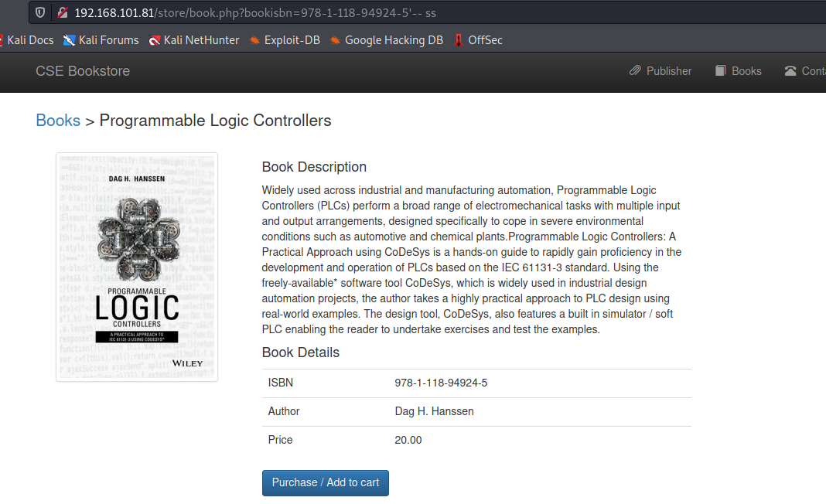Viewport: 826px width, 504px height.
Task: Click the URL address bar text
Action: point(255,12)
